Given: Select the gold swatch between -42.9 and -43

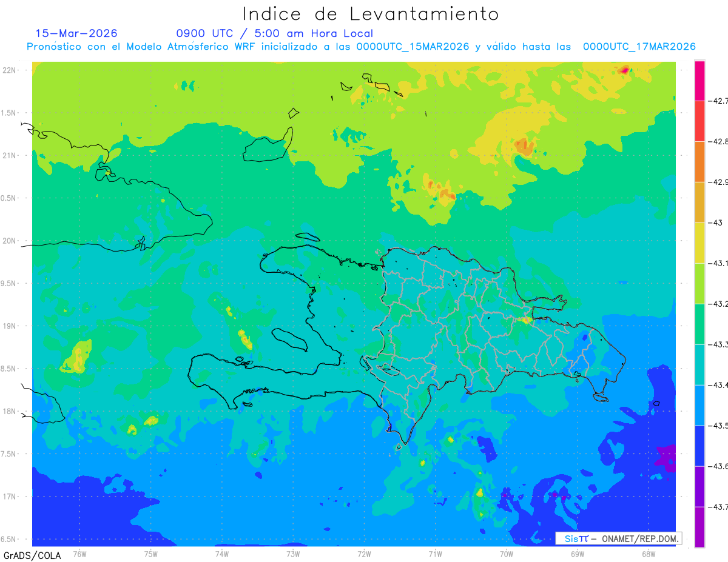Looking at the screenshot, I should 699,202.
